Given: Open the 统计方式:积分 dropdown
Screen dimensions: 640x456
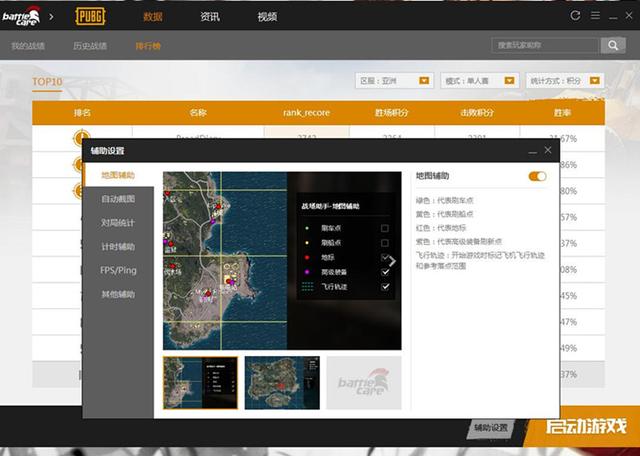Looking at the screenshot, I should [x=565, y=81].
